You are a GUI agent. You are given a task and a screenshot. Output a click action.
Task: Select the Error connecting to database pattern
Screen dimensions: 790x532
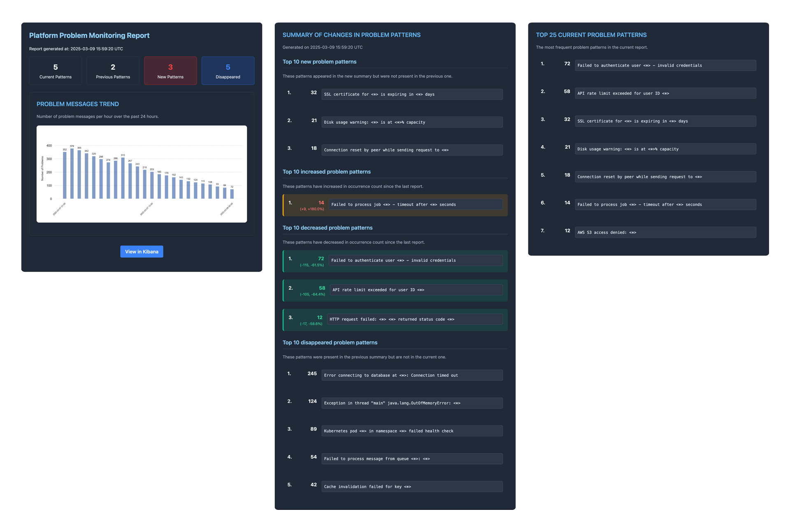pyautogui.click(x=411, y=375)
